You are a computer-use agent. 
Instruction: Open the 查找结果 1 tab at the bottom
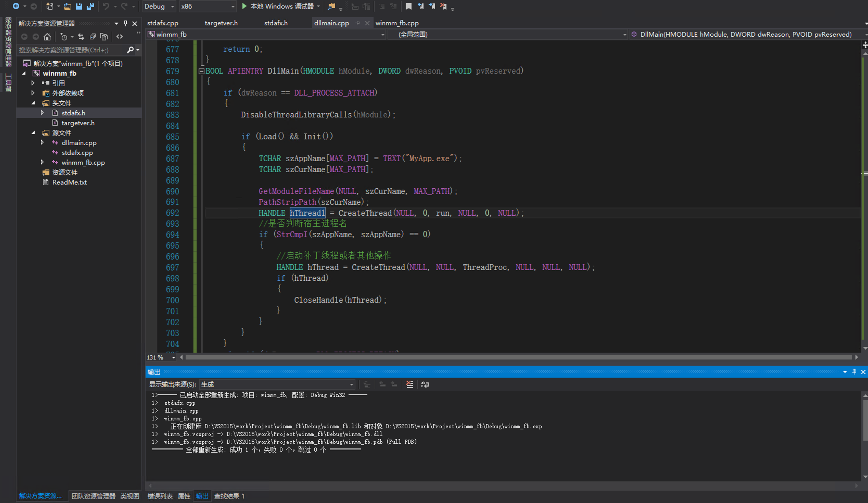pyautogui.click(x=229, y=496)
